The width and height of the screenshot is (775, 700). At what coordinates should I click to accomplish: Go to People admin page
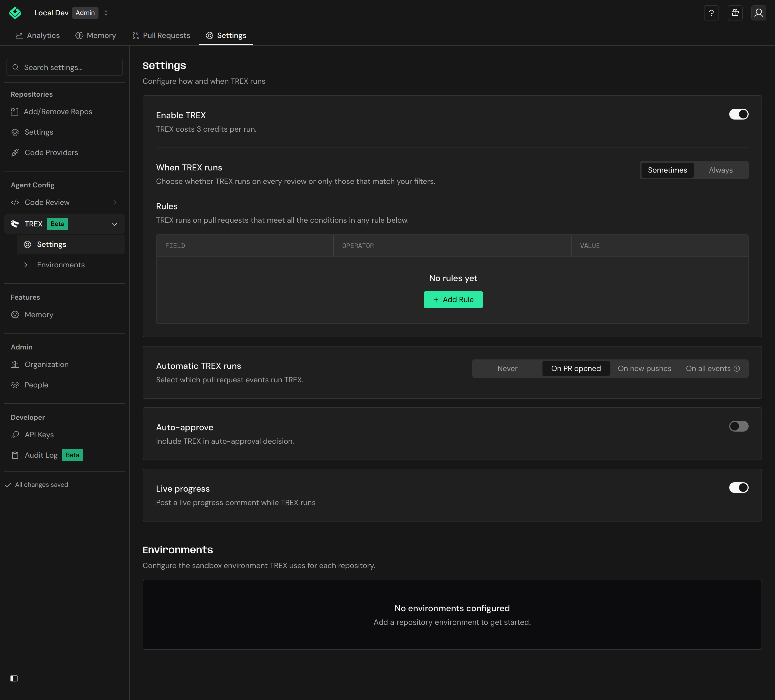click(x=65, y=385)
